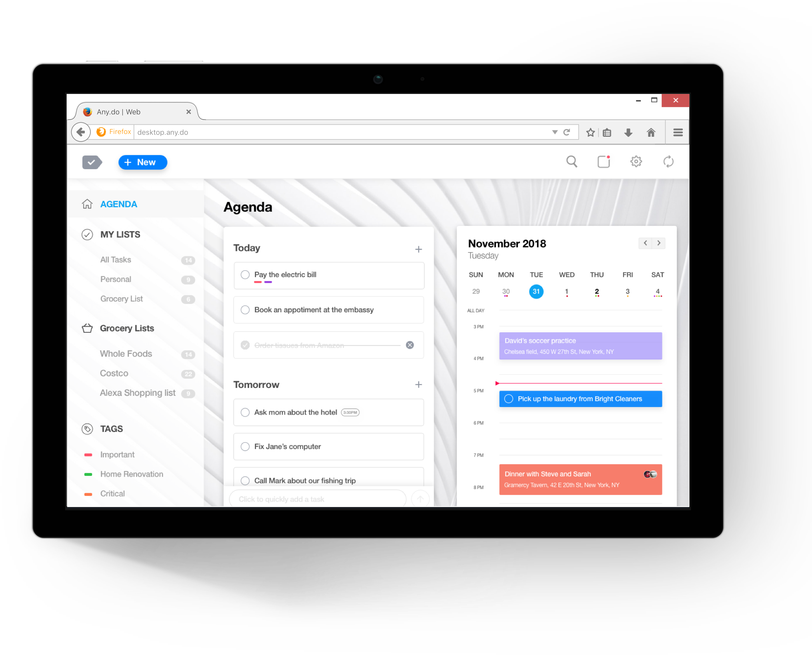Click the + New button to add task
This screenshot has height=655, width=812.
pyautogui.click(x=142, y=162)
